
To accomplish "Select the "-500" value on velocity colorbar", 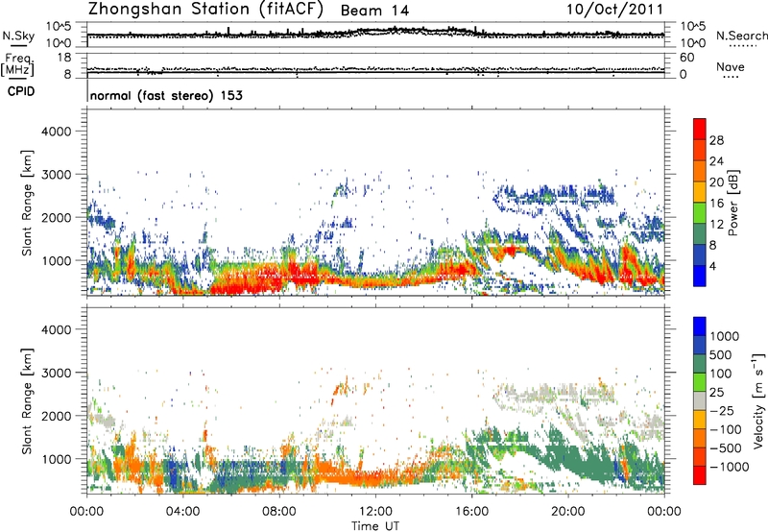I will [x=726, y=448].
